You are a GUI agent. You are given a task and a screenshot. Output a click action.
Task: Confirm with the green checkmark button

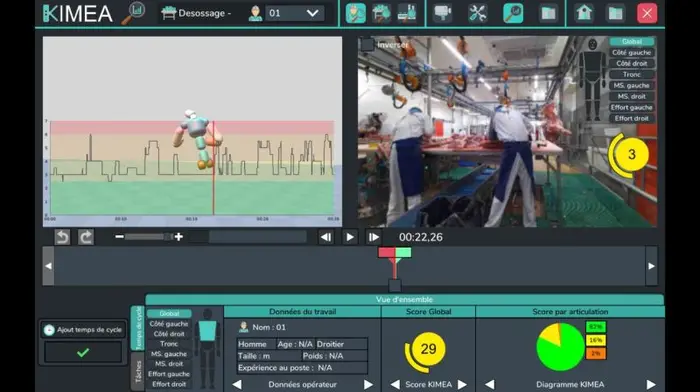coord(83,353)
